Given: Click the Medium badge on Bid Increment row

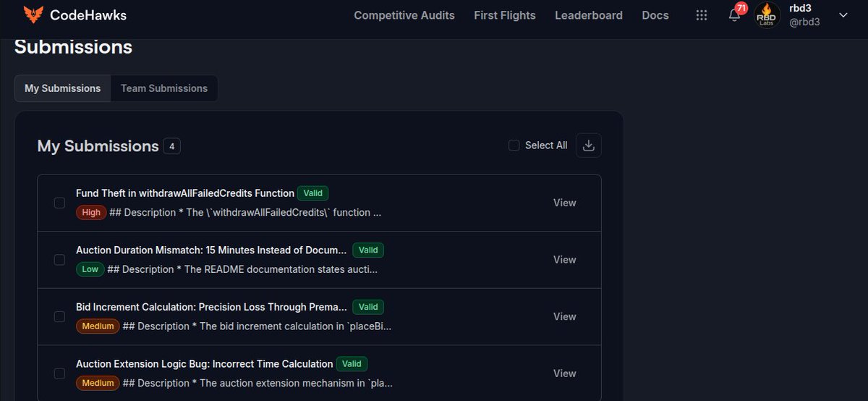Looking at the screenshot, I should point(98,326).
